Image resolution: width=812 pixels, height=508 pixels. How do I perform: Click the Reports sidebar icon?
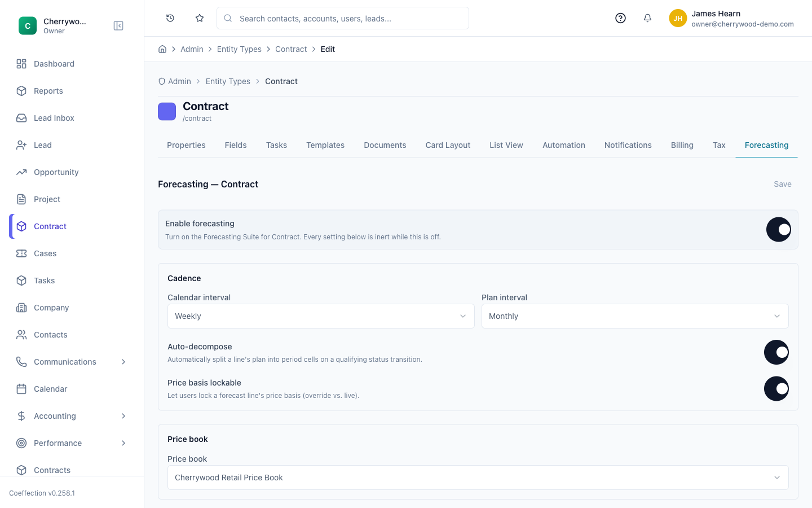click(21, 91)
